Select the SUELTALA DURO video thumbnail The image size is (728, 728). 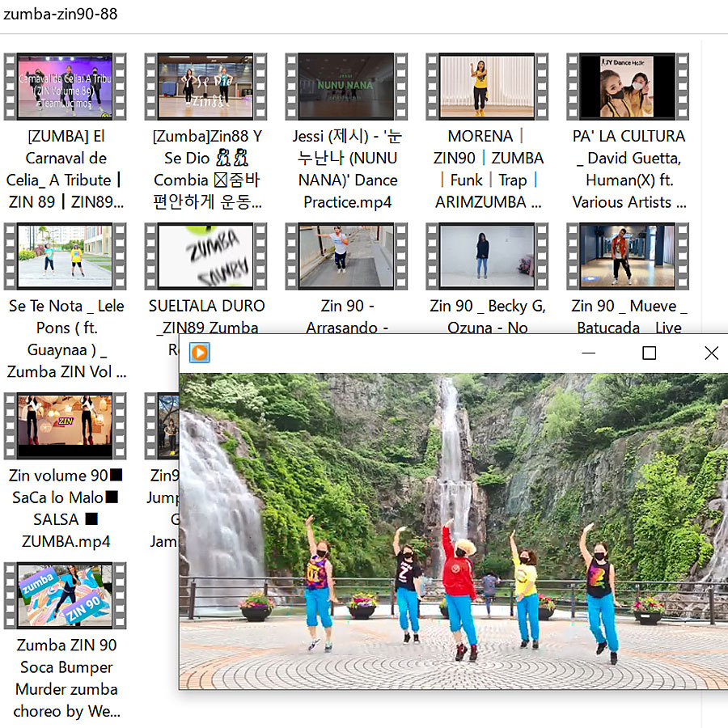(205, 256)
